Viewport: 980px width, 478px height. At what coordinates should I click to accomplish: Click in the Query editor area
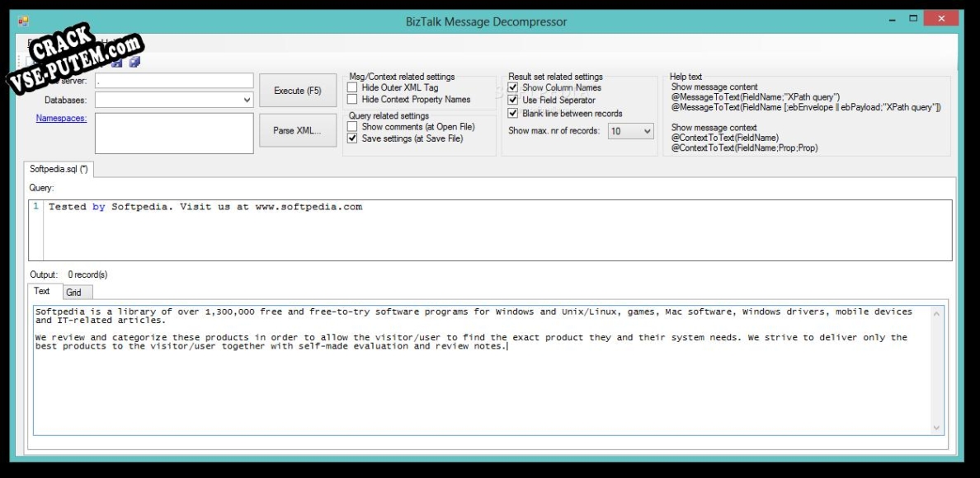pos(491,230)
